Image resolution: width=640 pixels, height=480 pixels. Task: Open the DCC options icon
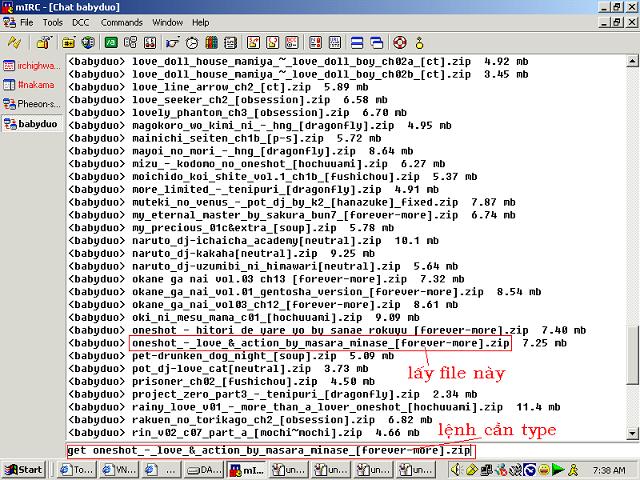[x=292, y=42]
